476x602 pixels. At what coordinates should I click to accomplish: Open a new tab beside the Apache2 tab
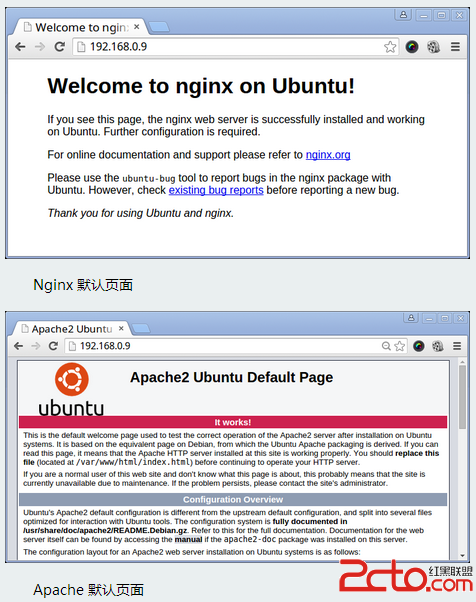pos(140,329)
